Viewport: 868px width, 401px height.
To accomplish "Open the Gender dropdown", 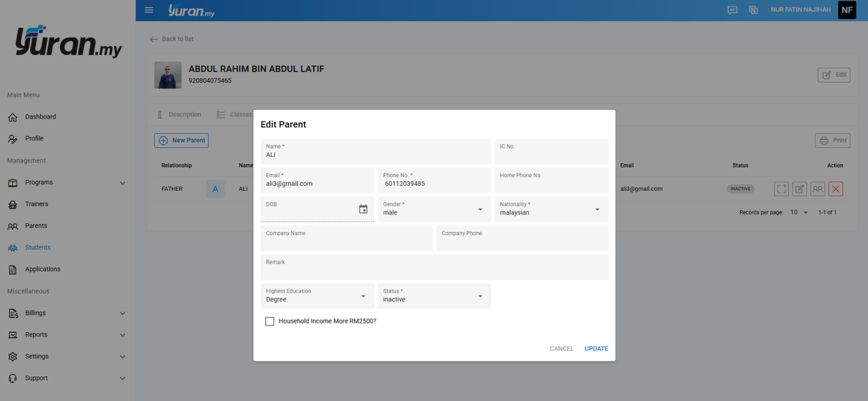I will pyautogui.click(x=434, y=209).
